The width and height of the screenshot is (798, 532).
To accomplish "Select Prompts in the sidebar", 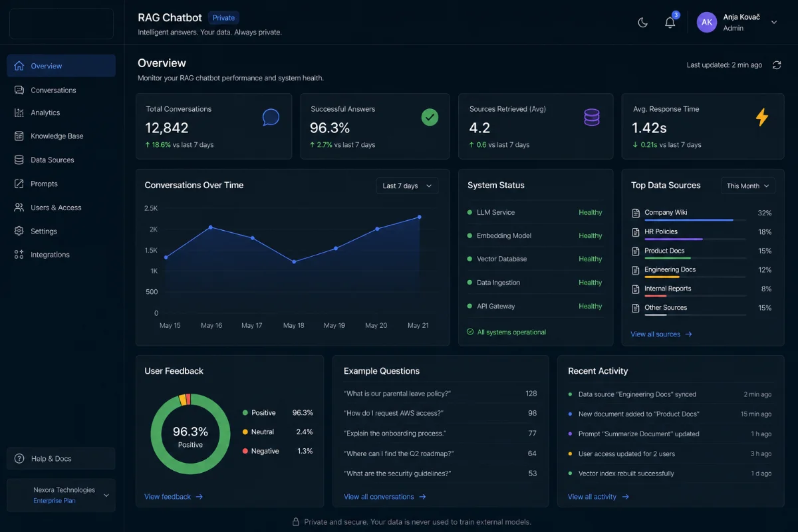I will tap(61, 184).
